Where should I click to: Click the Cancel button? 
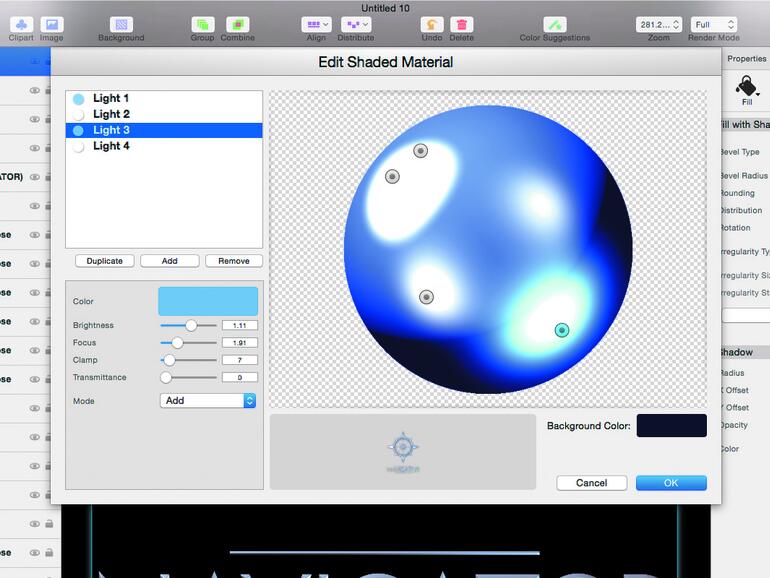pos(592,483)
